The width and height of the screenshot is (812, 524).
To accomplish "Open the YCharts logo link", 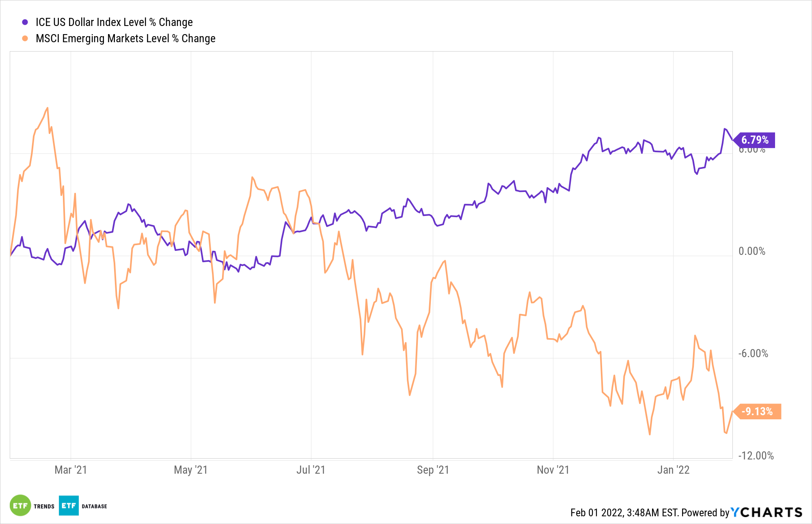I will coord(767,512).
